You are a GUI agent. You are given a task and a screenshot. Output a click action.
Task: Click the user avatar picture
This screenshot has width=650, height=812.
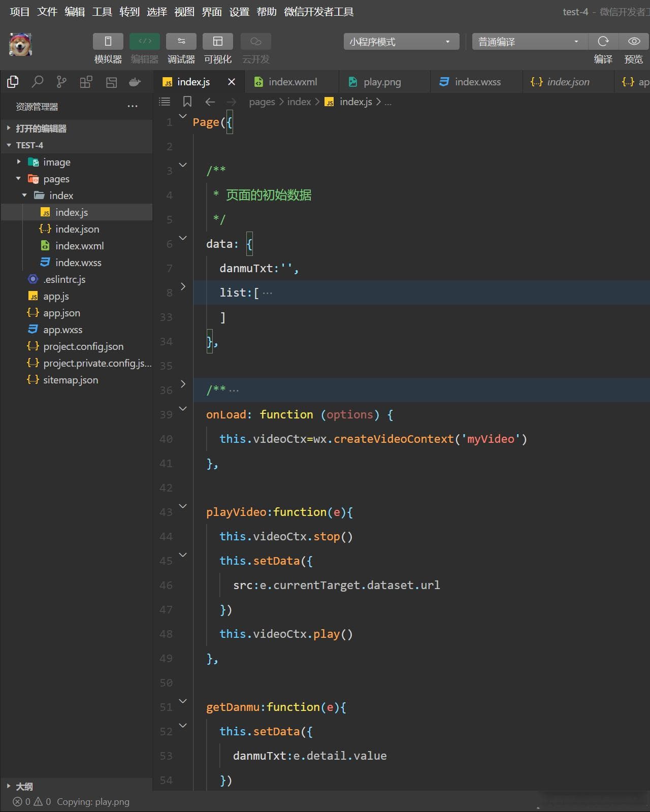[x=20, y=44]
